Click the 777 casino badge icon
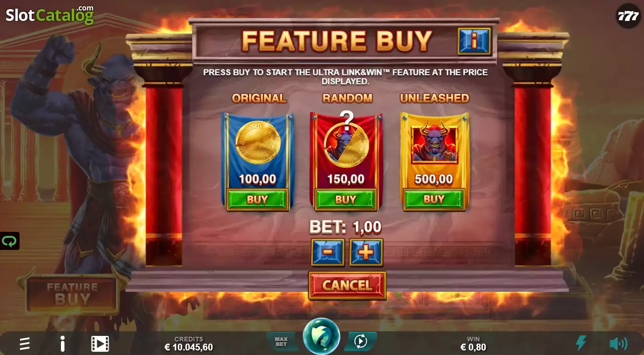 (629, 16)
